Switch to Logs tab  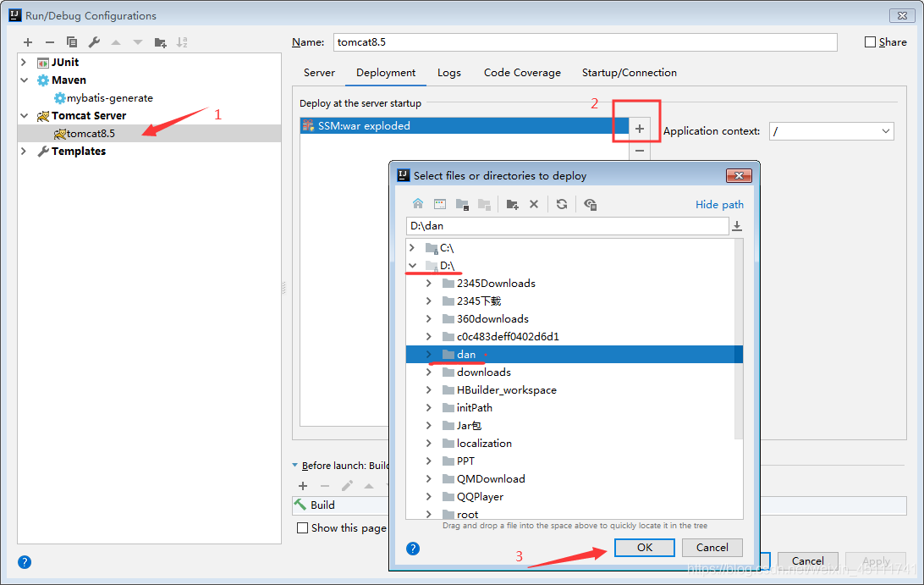(449, 73)
